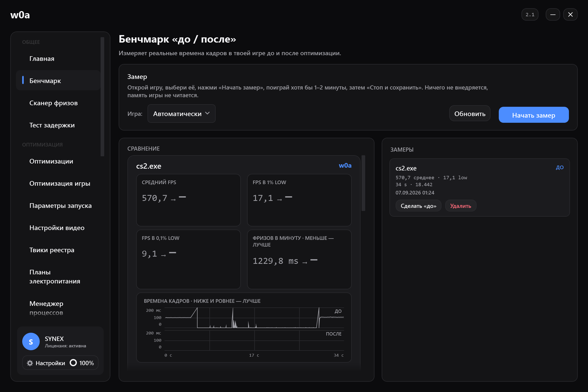Image resolution: width=588 pixels, height=392 pixels.
Task: Click FPS В 1% LOW value 17,1
Action: (263, 198)
